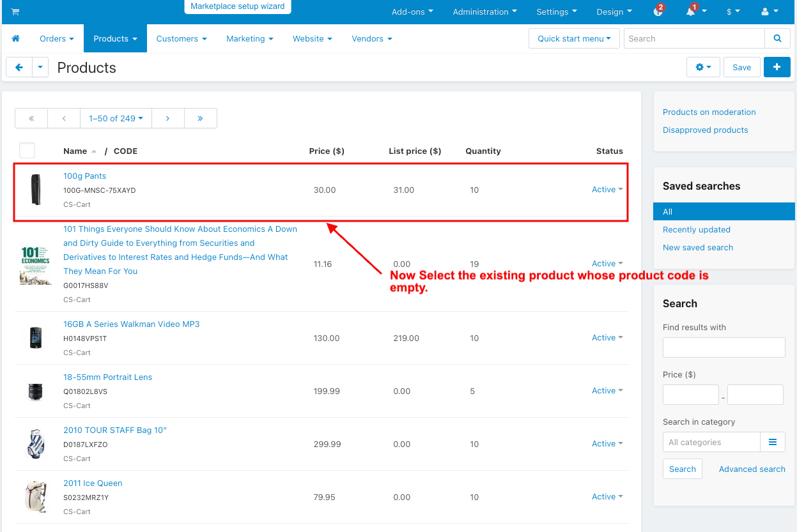Click the maximum price field
The width and height of the screenshot is (797, 532).
pyautogui.click(x=755, y=395)
